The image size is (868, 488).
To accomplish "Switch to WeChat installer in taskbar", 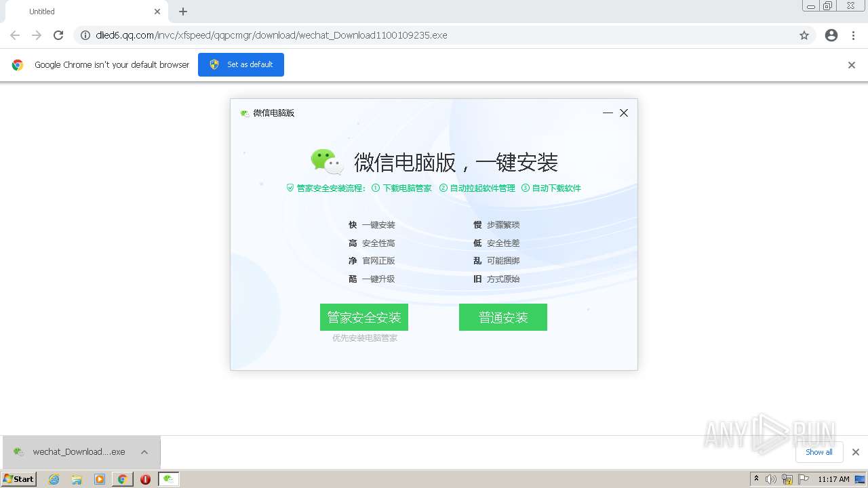I will [x=168, y=479].
